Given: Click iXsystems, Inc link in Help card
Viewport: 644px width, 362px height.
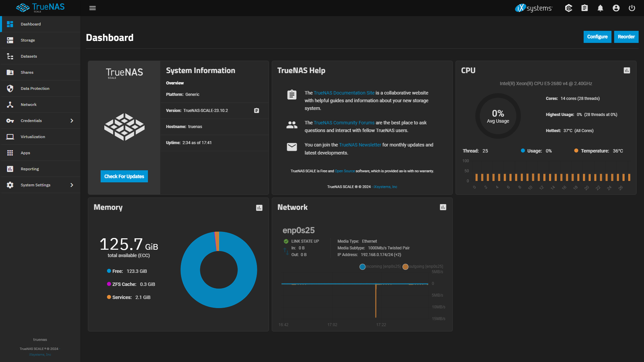Looking at the screenshot, I should 385,187.
